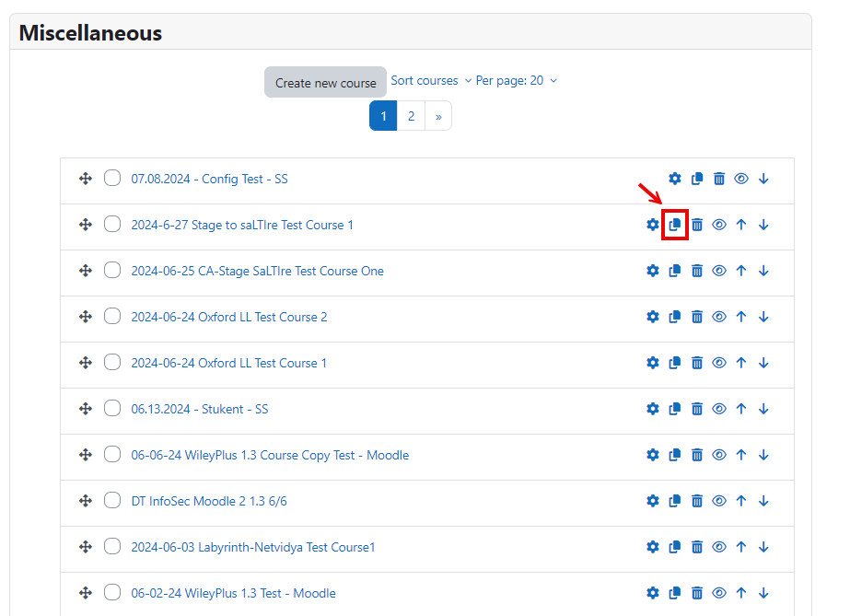The height and width of the screenshot is (616, 850).
Task: Check the Oxford LL Test Course 2 checkbox
Action: pos(112,316)
